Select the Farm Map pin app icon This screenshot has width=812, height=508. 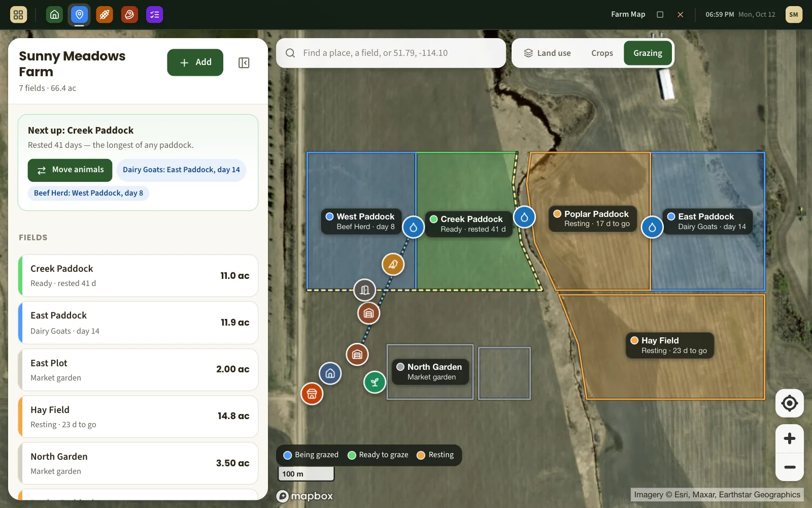tap(79, 15)
